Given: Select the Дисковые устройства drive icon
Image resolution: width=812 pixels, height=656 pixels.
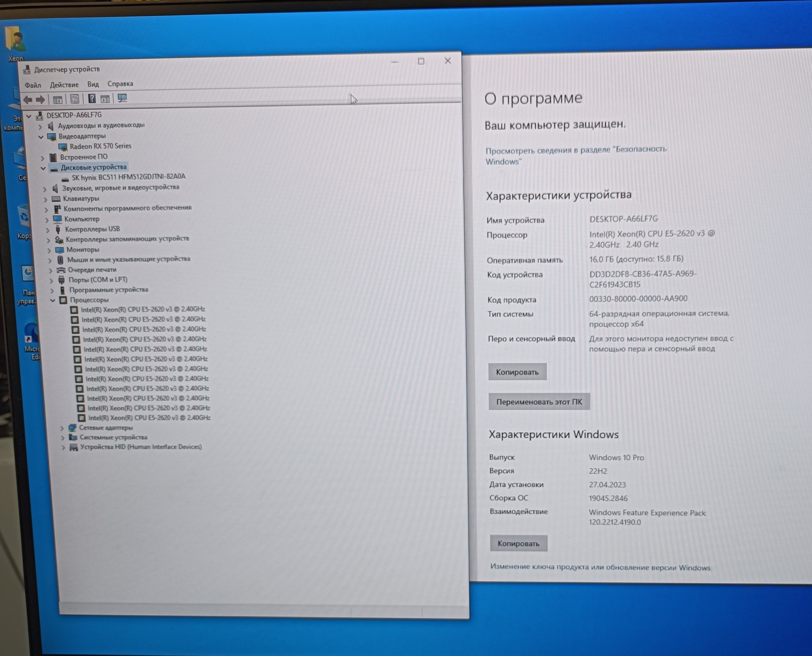Looking at the screenshot, I should coord(54,168).
